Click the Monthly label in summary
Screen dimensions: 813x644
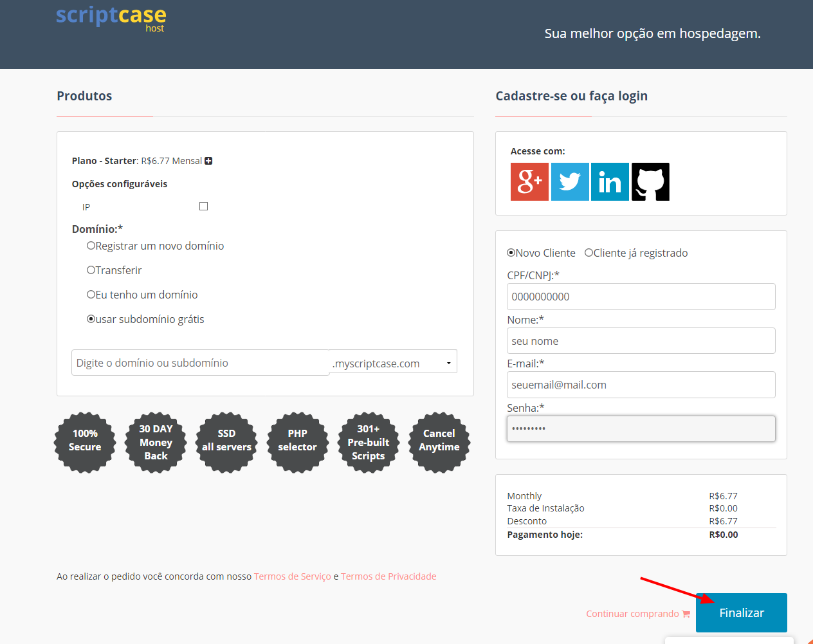525,496
